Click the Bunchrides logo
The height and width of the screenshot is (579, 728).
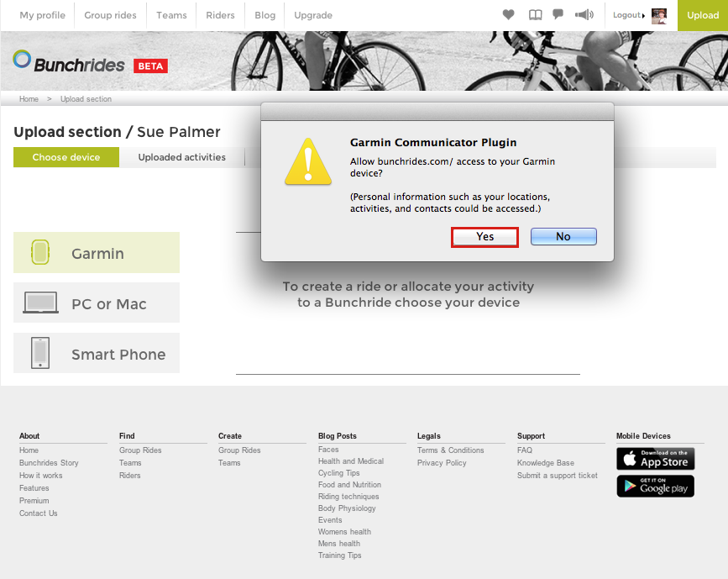[69, 62]
